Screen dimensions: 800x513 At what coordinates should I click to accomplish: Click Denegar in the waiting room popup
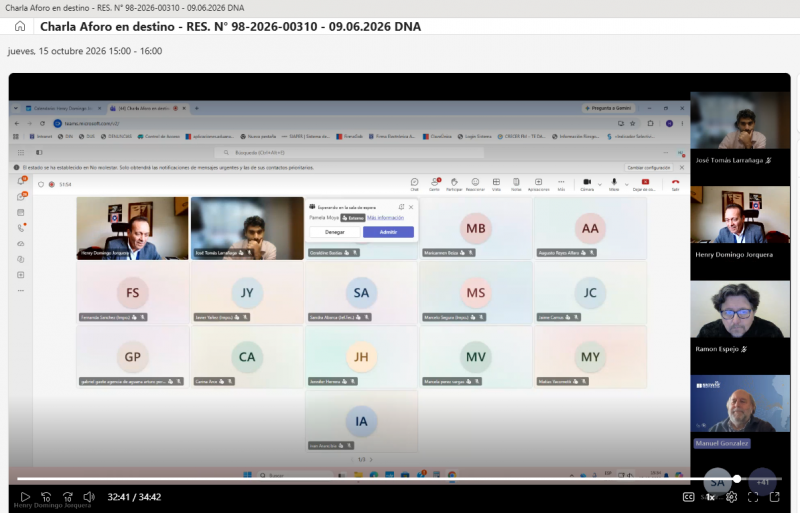click(x=335, y=232)
